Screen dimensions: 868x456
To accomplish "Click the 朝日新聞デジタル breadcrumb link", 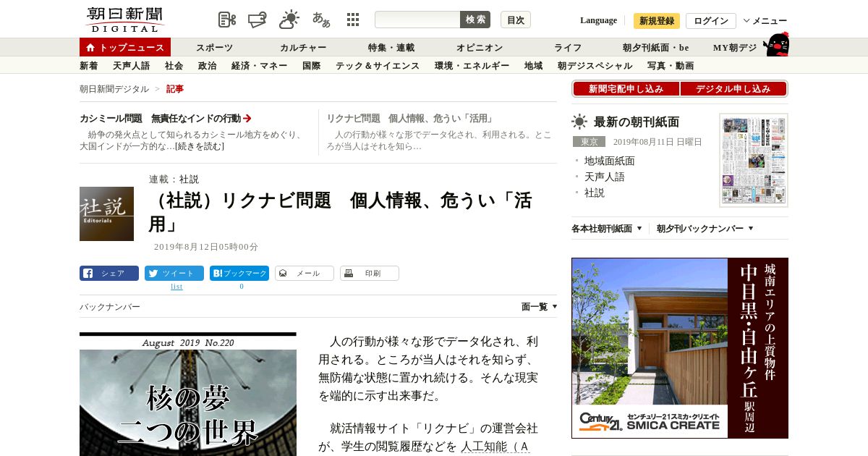I will (x=114, y=89).
